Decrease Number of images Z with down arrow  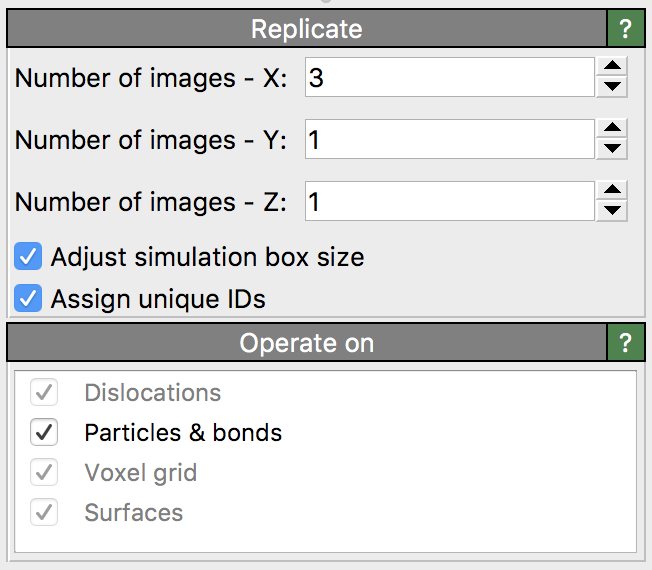[611, 211]
